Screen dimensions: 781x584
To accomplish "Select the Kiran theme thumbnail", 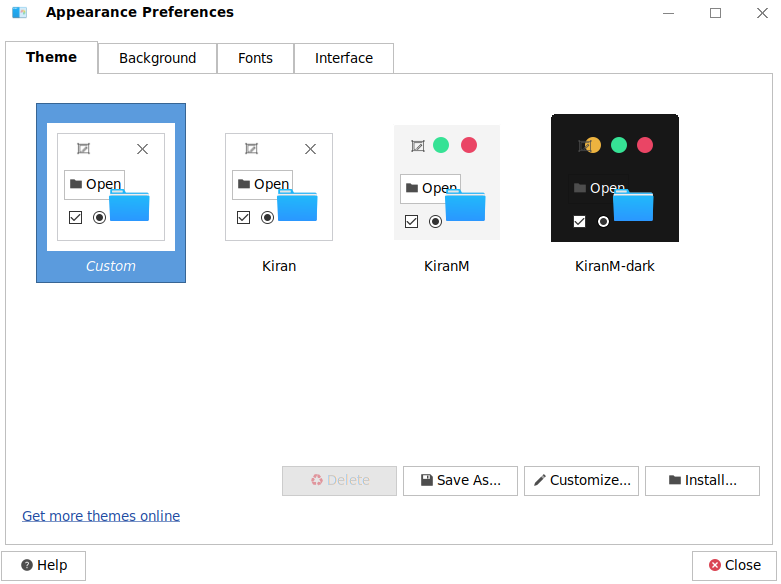I will tap(279, 188).
